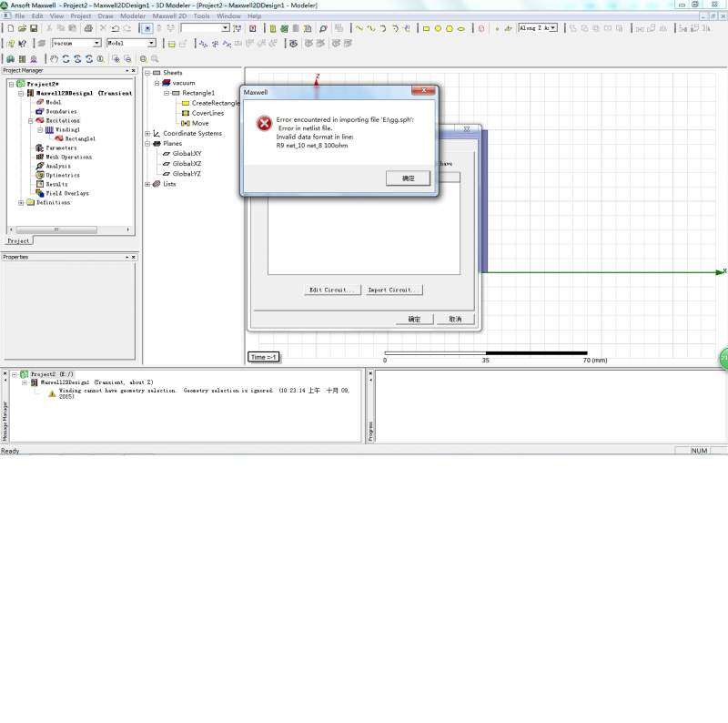Collapse the Project2 tree node
The height and width of the screenshot is (723, 728).
pos(12,85)
